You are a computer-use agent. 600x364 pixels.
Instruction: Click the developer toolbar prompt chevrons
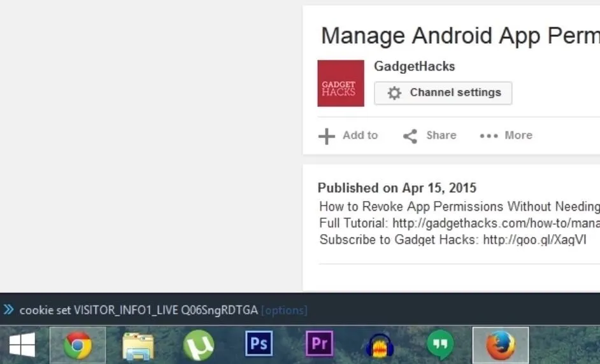click(x=8, y=309)
